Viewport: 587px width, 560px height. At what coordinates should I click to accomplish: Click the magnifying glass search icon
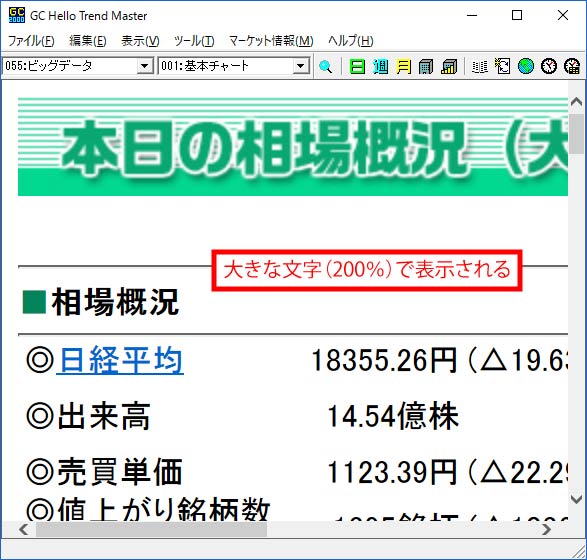[325, 67]
